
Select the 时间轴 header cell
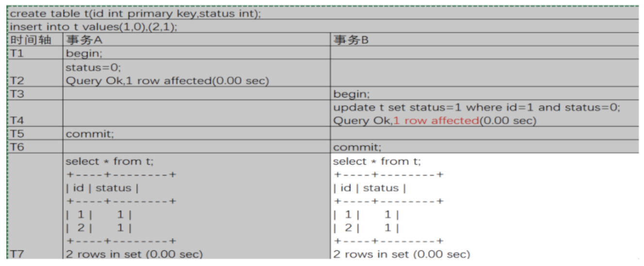pyautogui.click(x=35, y=40)
